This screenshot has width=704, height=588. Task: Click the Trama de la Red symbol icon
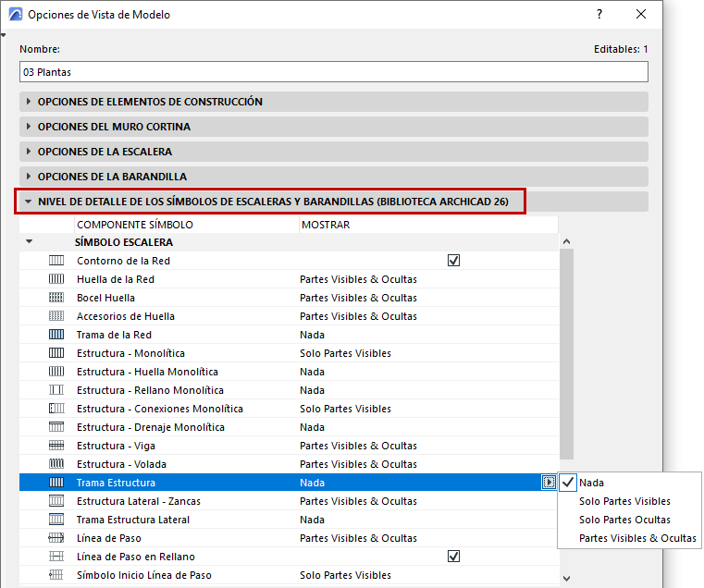tap(56, 335)
